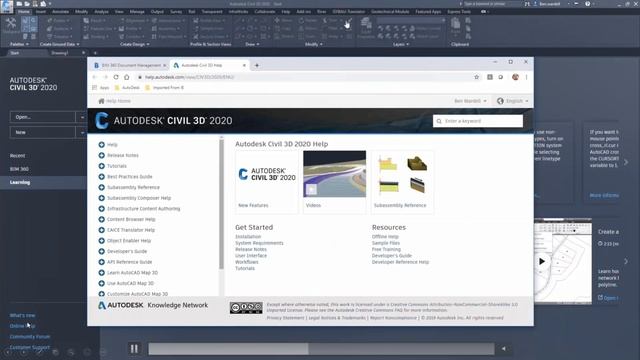Screen dimensions: 640x360
Task: Click Open... in Civil 3D Start panel
Action: pyautogui.click(x=42, y=117)
